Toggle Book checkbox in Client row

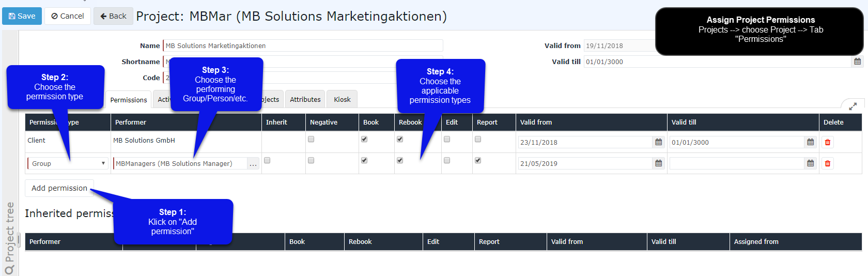[x=364, y=139]
